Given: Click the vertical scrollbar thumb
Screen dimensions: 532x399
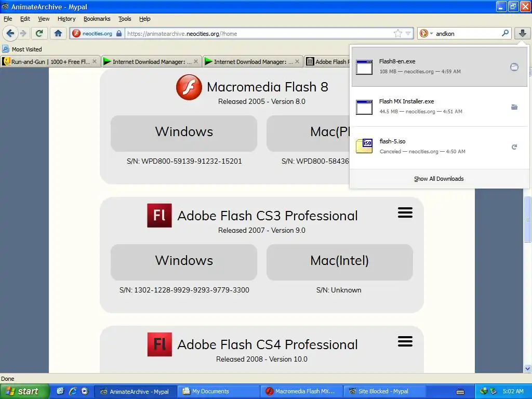Looking at the screenshot, I should coord(528,219).
